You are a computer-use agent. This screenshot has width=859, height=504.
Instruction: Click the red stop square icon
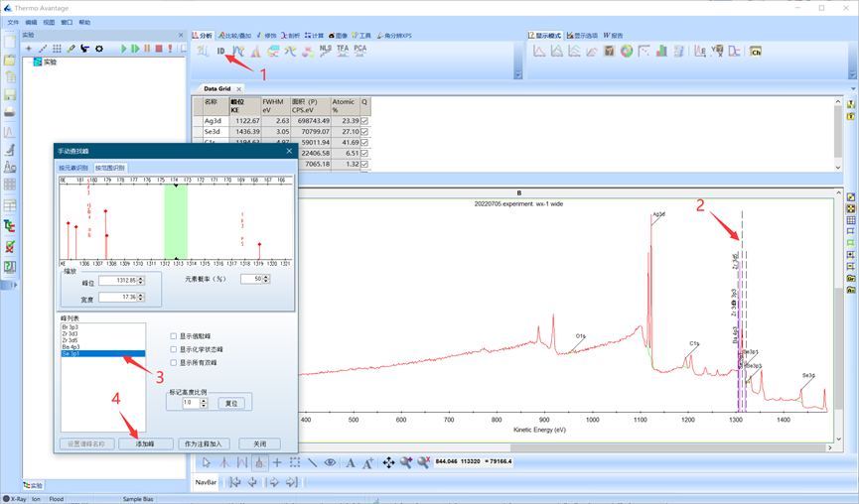[x=159, y=48]
